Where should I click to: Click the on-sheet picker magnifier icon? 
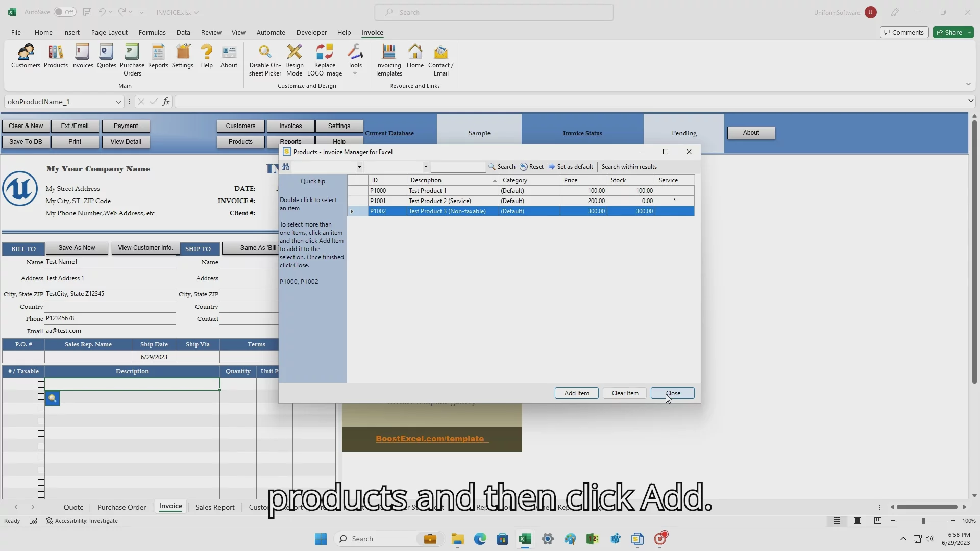(53, 398)
